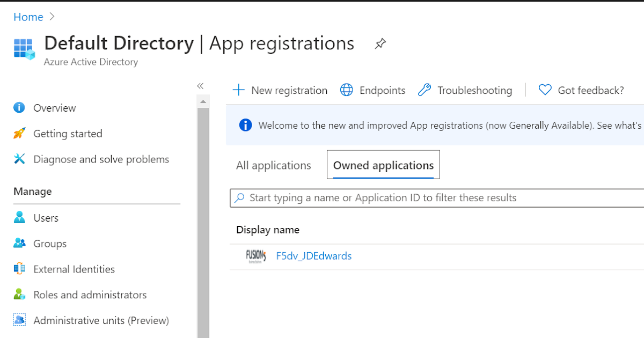This screenshot has width=644, height=338.
Task: Open External Identities via its sidebar icon
Action: [x=20, y=269]
